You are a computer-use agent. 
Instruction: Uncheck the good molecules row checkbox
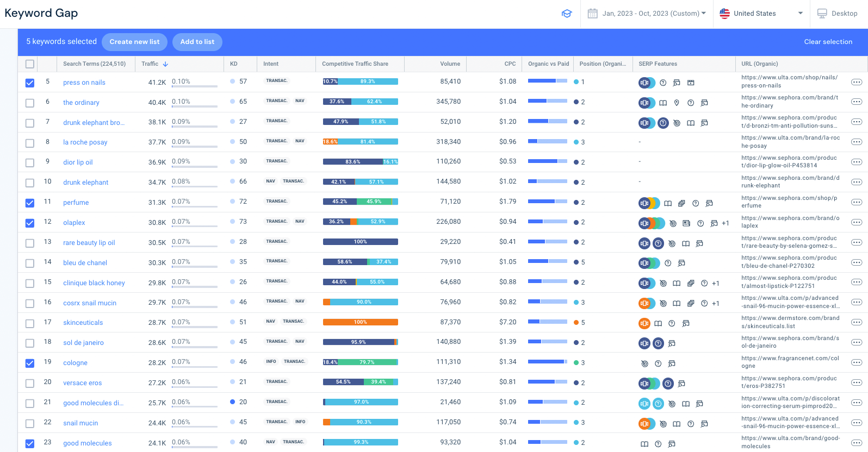[x=30, y=443]
